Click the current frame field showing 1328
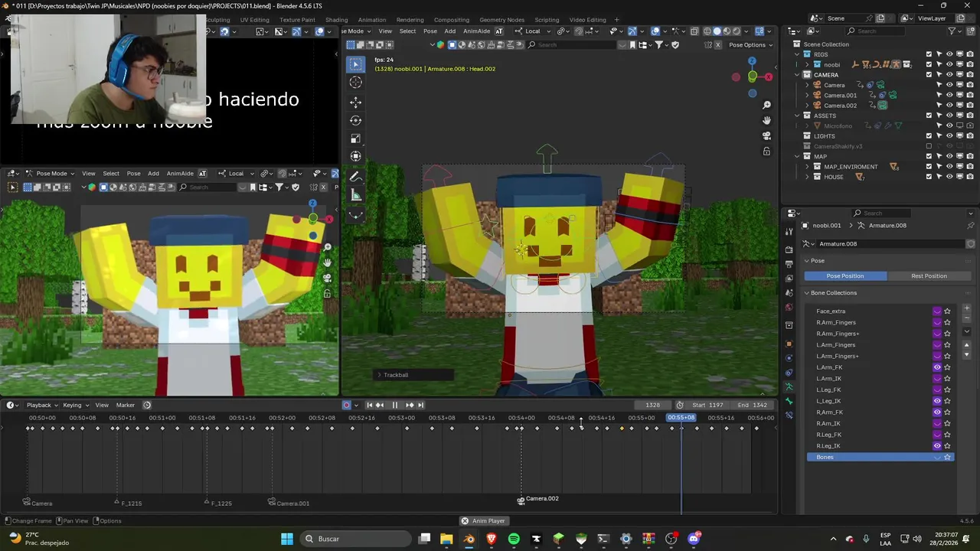This screenshot has height=551, width=980. coord(653,405)
